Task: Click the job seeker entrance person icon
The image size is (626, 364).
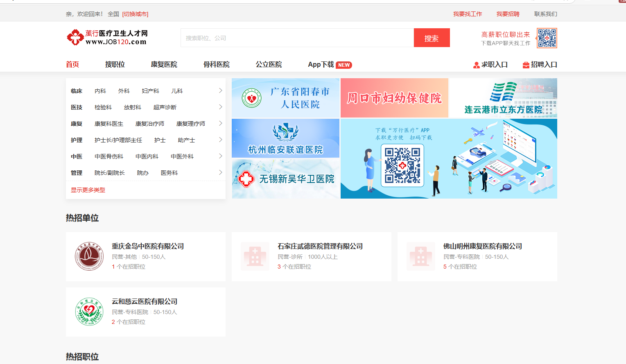Action: [476, 65]
